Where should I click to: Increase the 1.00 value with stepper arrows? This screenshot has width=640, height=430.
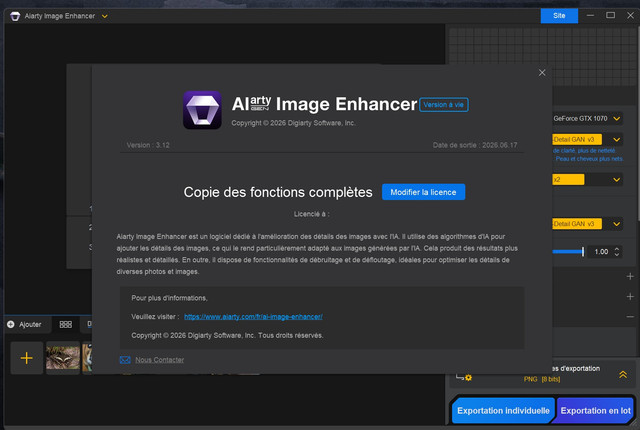[617, 249]
